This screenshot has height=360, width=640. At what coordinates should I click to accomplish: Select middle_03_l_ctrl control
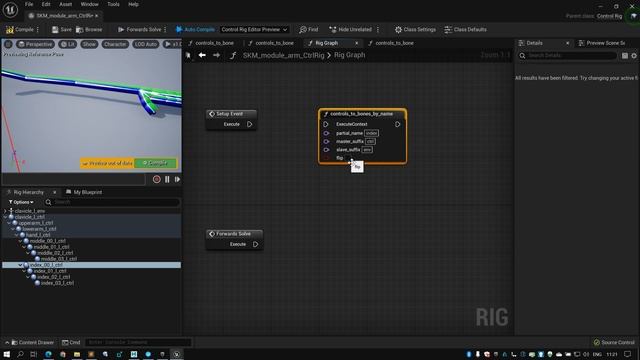click(59, 259)
